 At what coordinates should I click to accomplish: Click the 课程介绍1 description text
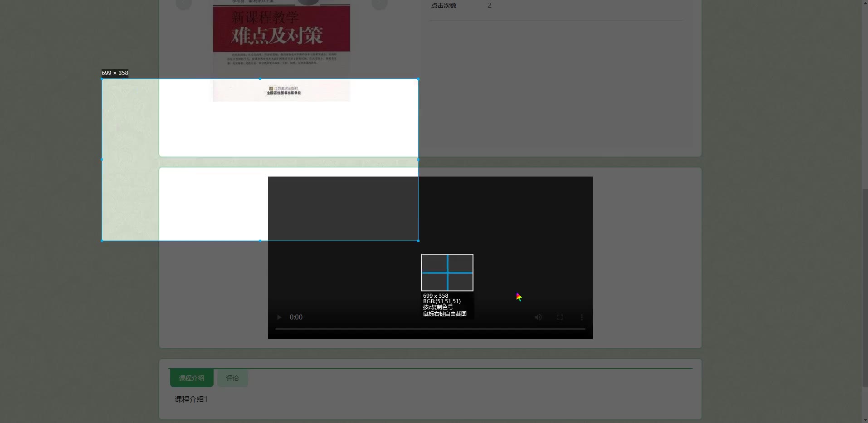tap(191, 399)
